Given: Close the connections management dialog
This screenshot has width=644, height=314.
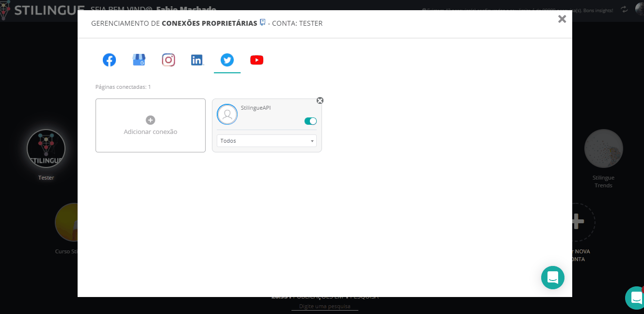Looking at the screenshot, I should 562,19.
